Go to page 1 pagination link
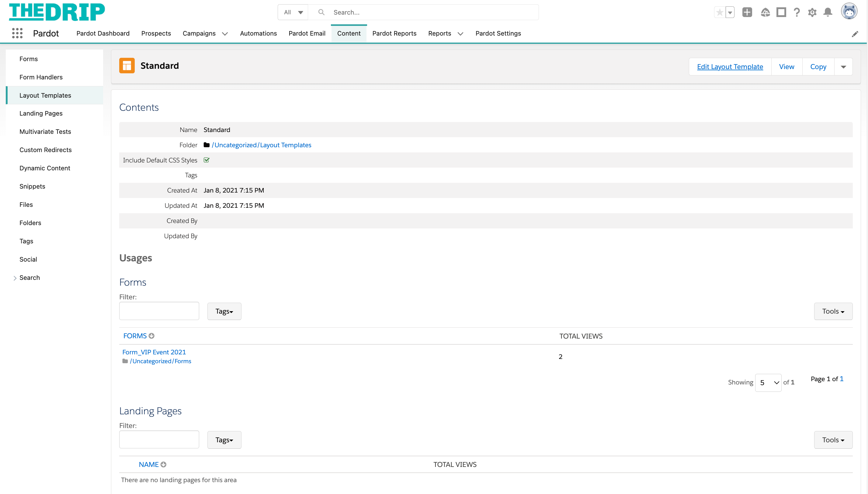The width and height of the screenshot is (868, 494). (x=842, y=379)
